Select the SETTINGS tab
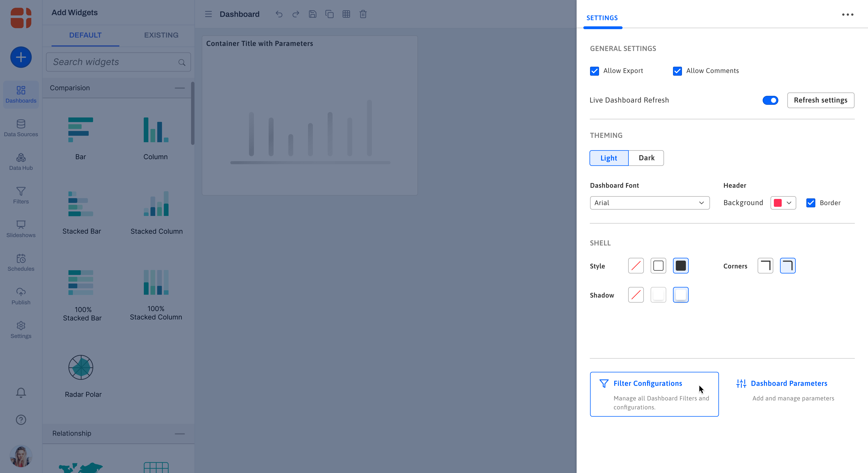868x473 pixels. [602, 18]
